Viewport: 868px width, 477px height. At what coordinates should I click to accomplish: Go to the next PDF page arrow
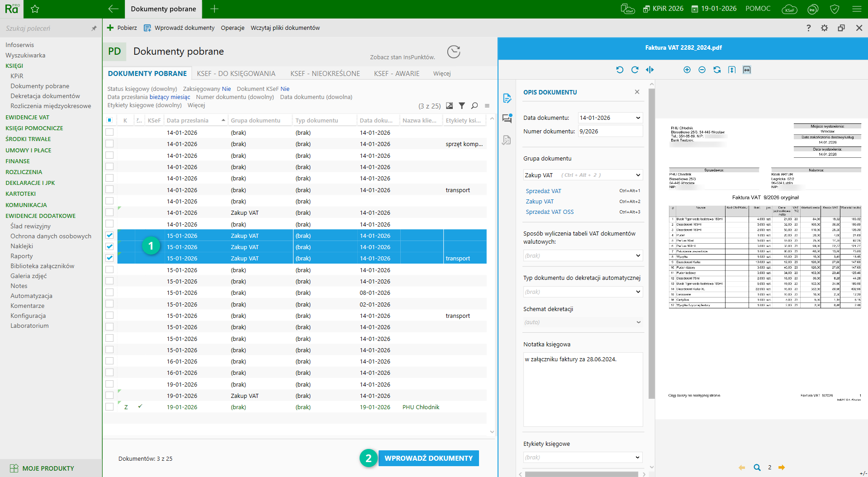(782, 468)
